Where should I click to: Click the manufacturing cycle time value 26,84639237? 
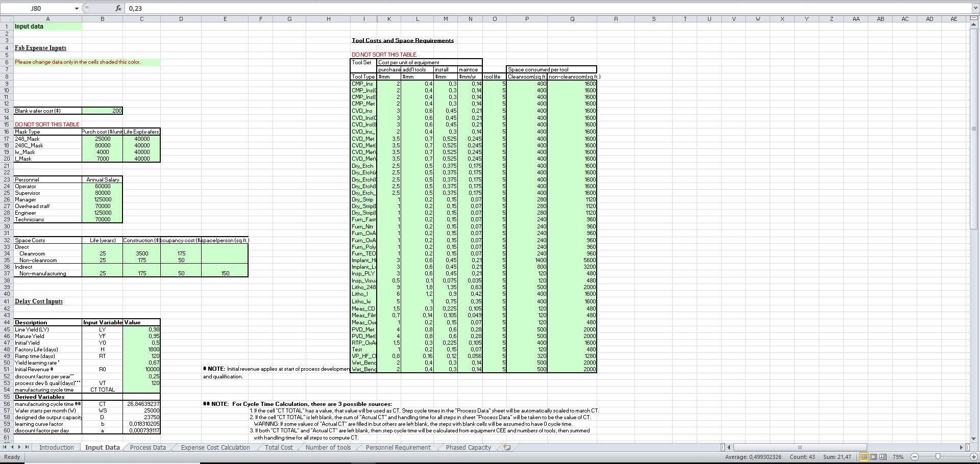[x=141, y=404]
